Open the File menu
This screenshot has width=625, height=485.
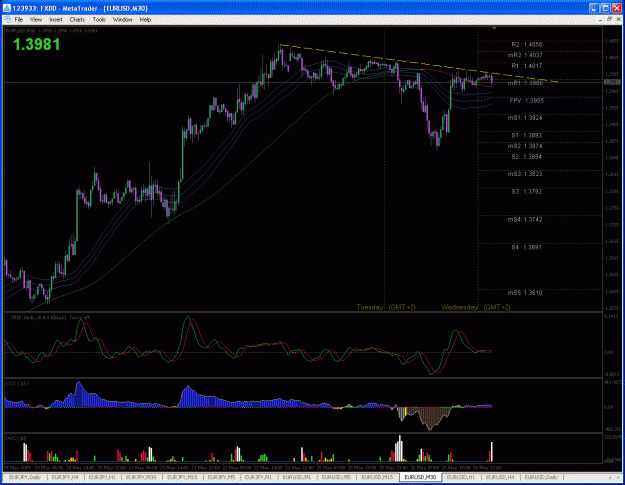[19, 20]
